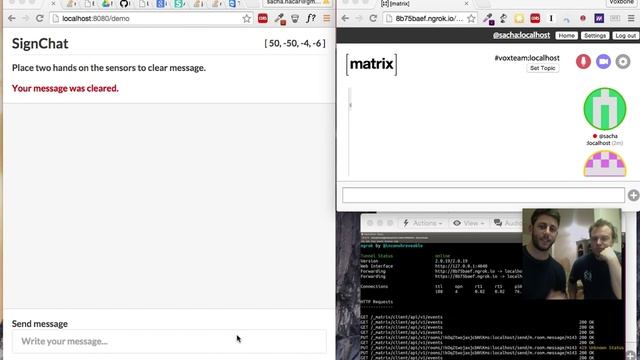Switch to the [matrix] browser tab

422,4
